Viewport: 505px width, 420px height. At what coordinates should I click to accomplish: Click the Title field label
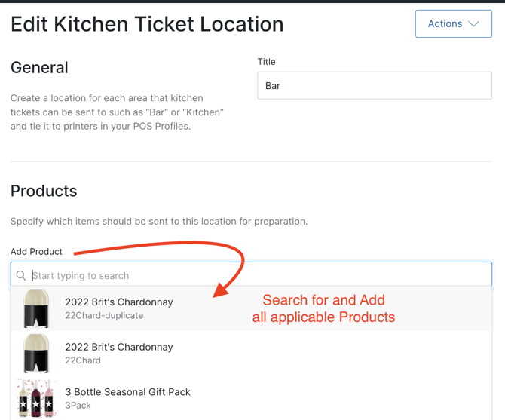tap(266, 62)
